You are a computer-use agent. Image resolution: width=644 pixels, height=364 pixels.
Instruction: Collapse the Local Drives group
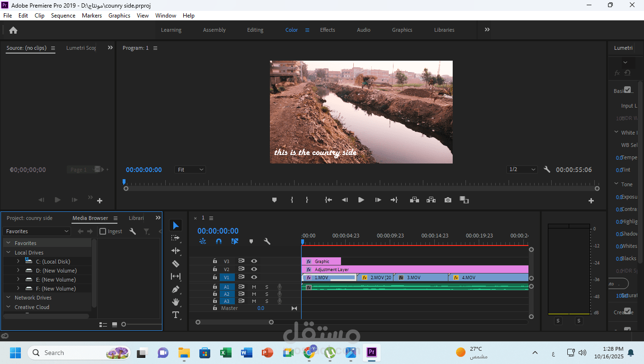pyautogui.click(x=9, y=253)
